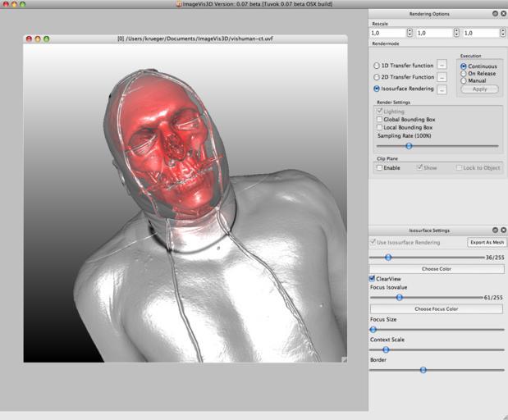Open Isosurface Rendering settings ellipsis button

coord(442,89)
